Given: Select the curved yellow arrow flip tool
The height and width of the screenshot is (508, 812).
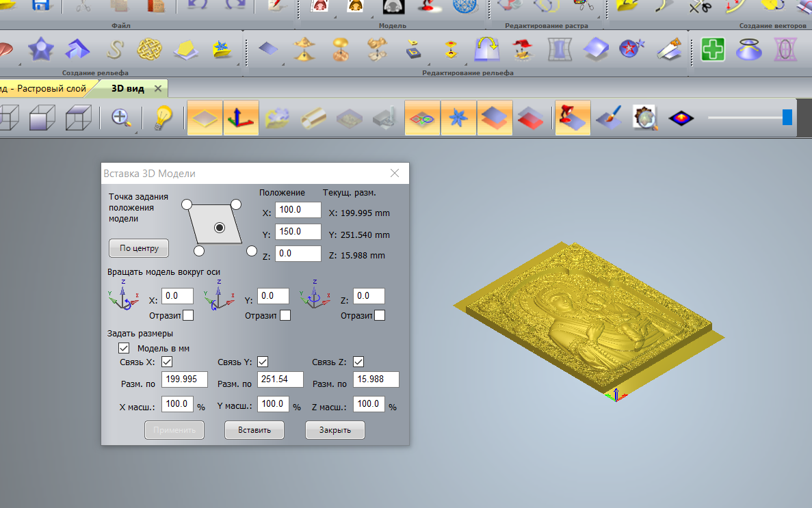Looking at the screenshot, I should [x=487, y=50].
